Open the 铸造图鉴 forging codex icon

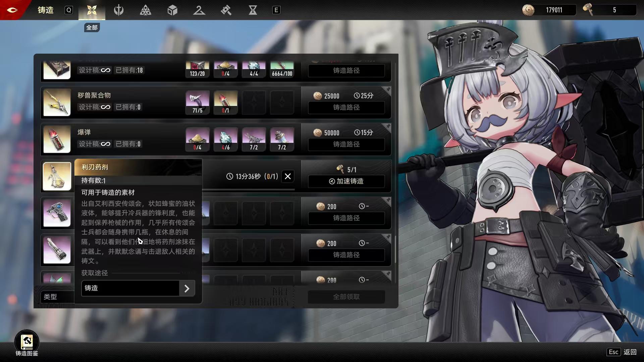click(x=27, y=342)
